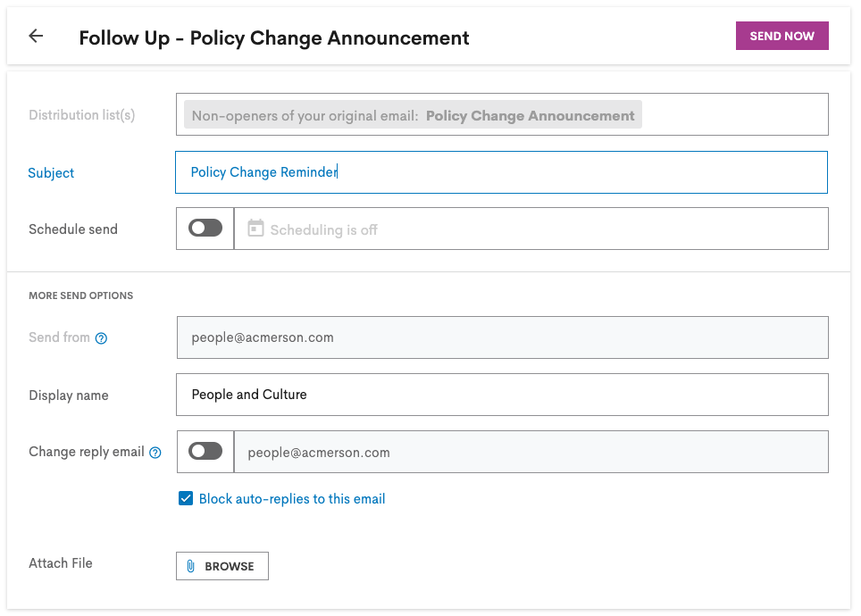Turn on the Change reply email toggle
The width and height of the screenshot is (861, 616).
click(205, 452)
